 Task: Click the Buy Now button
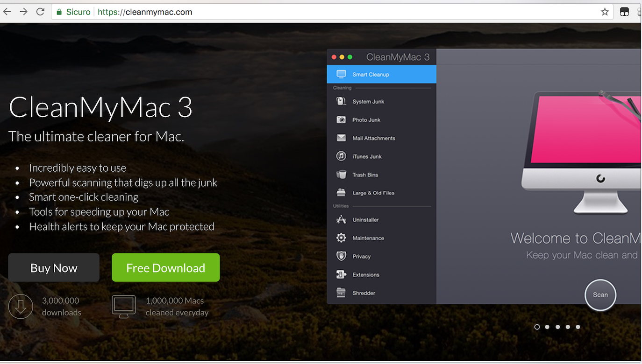click(54, 268)
